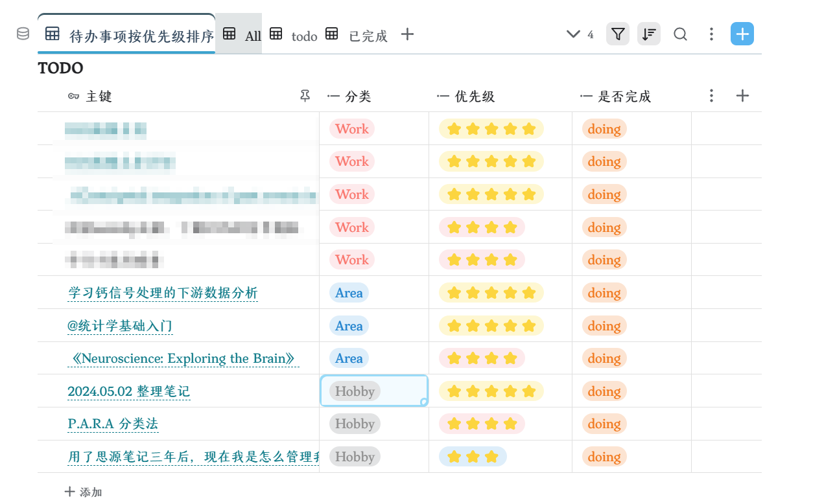Click the Hobby tag in 2024.05.02 row
The height and width of the screenshot is (504, 824).
(355, 391)
